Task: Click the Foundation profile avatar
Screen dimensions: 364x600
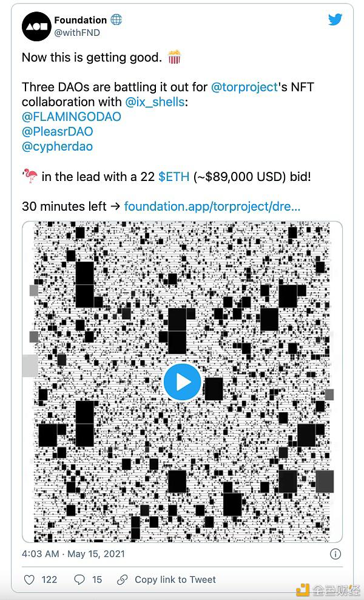Action: [36, 26]
